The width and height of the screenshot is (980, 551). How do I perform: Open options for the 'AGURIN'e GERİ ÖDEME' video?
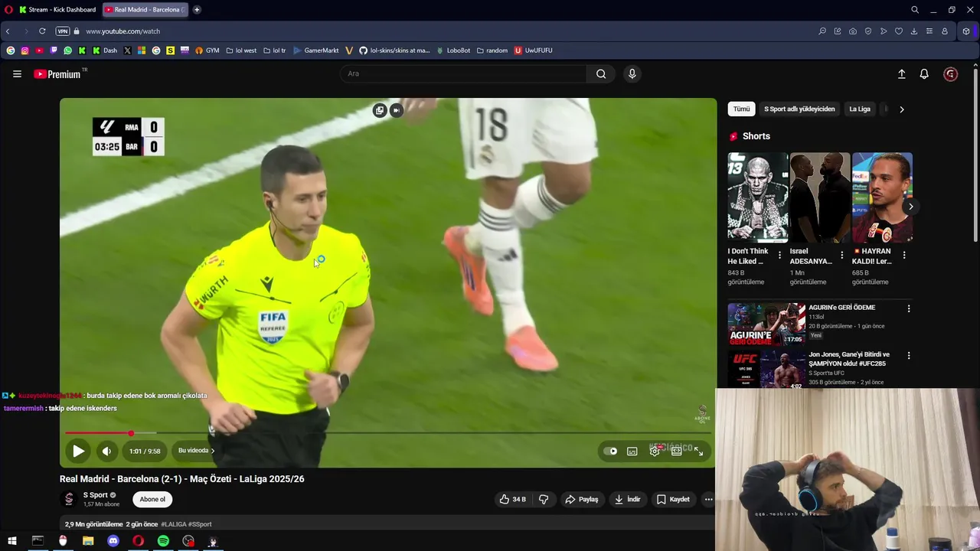[x=909, y=308]
